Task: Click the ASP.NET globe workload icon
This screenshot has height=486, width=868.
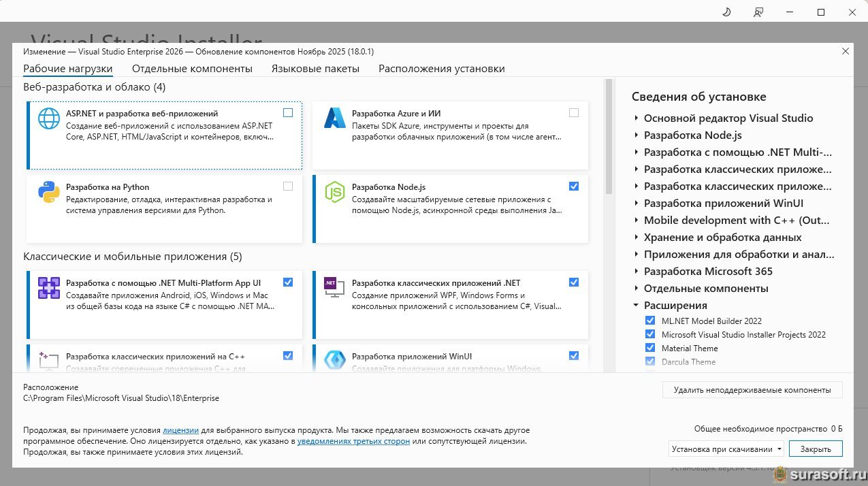Action: click(x=49, y=118)
